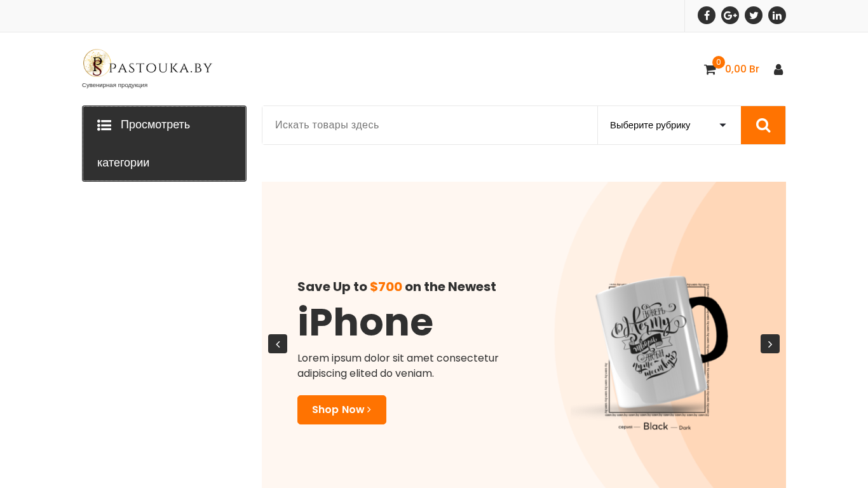Open the LinkedIn social icon
Viewport: 868px width, 488px height.
pos(777,15)
